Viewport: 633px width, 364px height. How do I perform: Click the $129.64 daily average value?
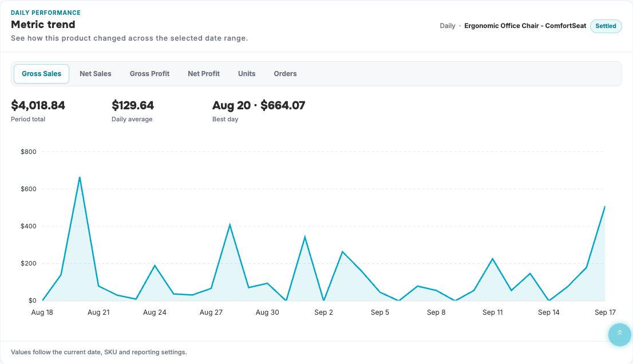[x=133, y=105]
